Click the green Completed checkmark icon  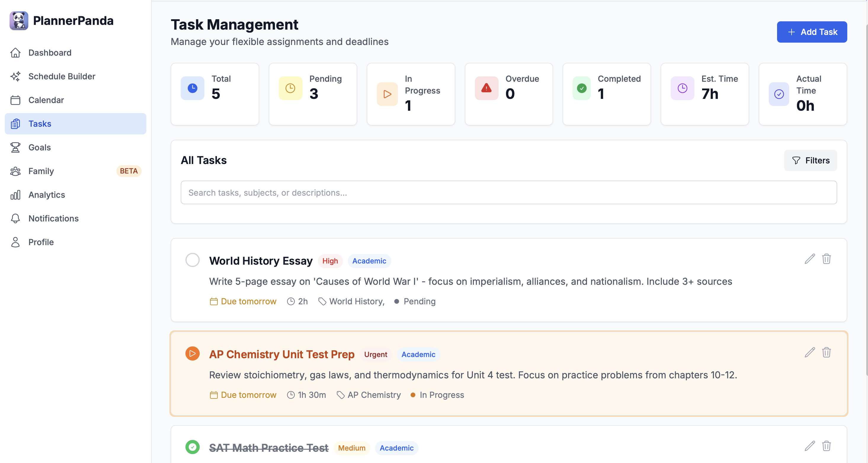click(582, 88)
